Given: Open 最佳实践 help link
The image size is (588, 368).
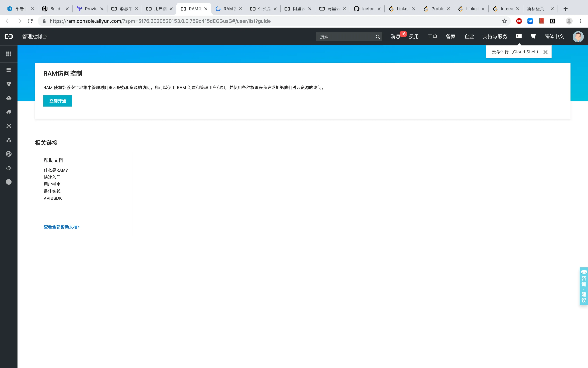Looking at the screenshot, I should 52,191.
